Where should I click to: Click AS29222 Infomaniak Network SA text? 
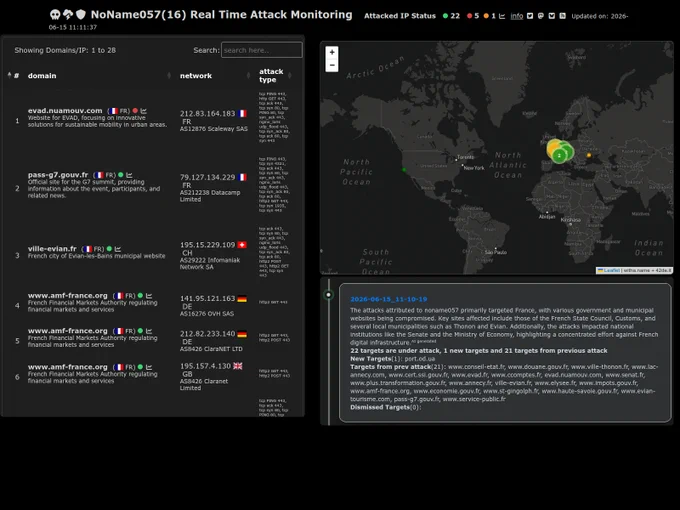[x=210, y=264]
